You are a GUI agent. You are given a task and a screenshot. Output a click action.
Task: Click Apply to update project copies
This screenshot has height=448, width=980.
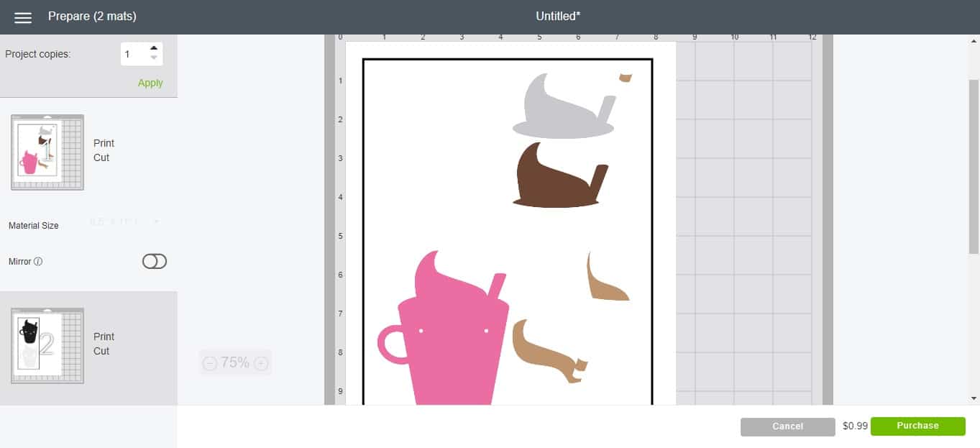150,83
